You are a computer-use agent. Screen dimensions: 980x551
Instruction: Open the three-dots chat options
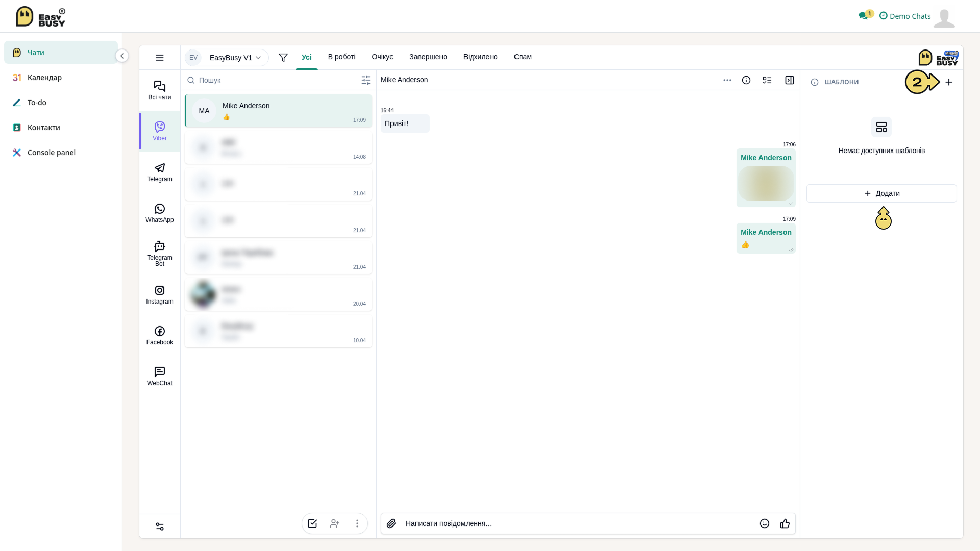727,80
